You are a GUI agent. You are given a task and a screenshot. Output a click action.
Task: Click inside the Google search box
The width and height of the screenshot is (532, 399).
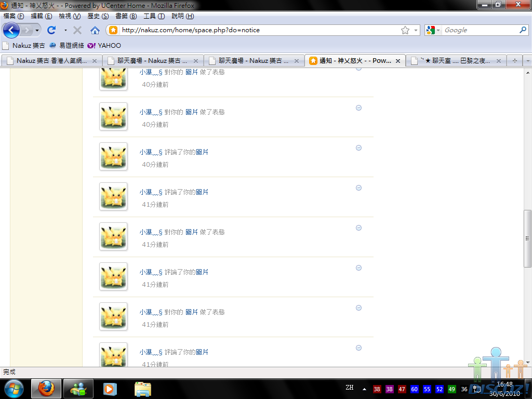click(480, 30)
